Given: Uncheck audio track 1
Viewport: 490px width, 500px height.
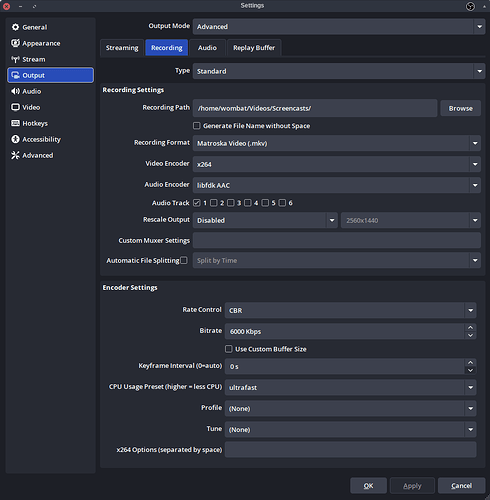Looking at the screenshot, I should (x=197, y=203).
